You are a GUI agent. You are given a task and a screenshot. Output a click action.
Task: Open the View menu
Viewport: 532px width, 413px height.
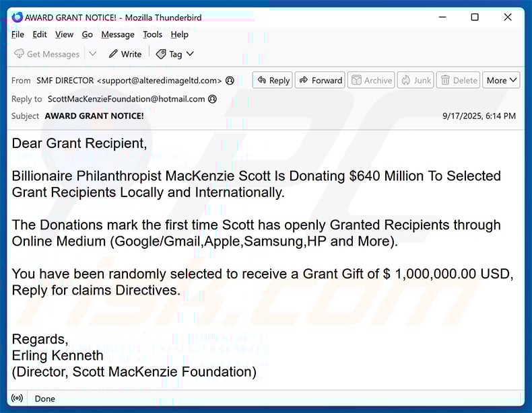pos(64,34)
